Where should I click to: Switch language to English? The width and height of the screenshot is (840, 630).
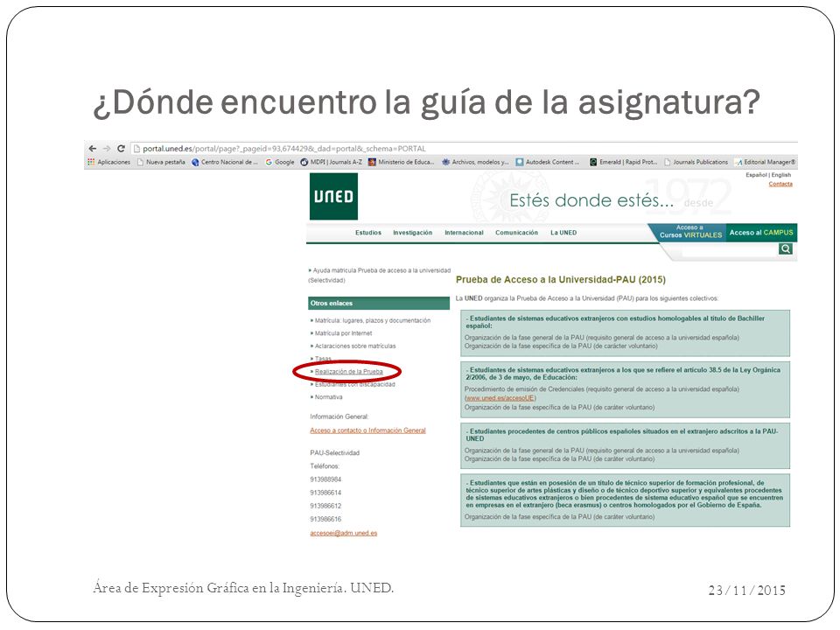point(781,175)
